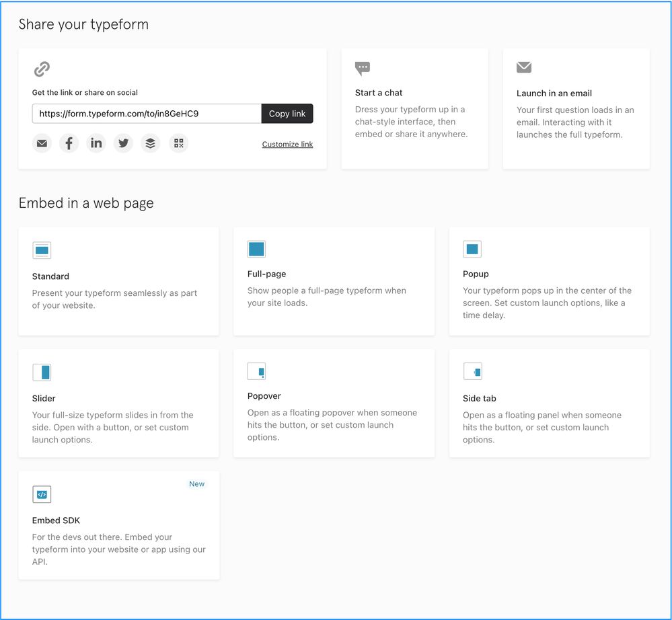Screen dimensions: 672x620
Task: Click the 'pops up in the center' description
Action: coord(547,303)
